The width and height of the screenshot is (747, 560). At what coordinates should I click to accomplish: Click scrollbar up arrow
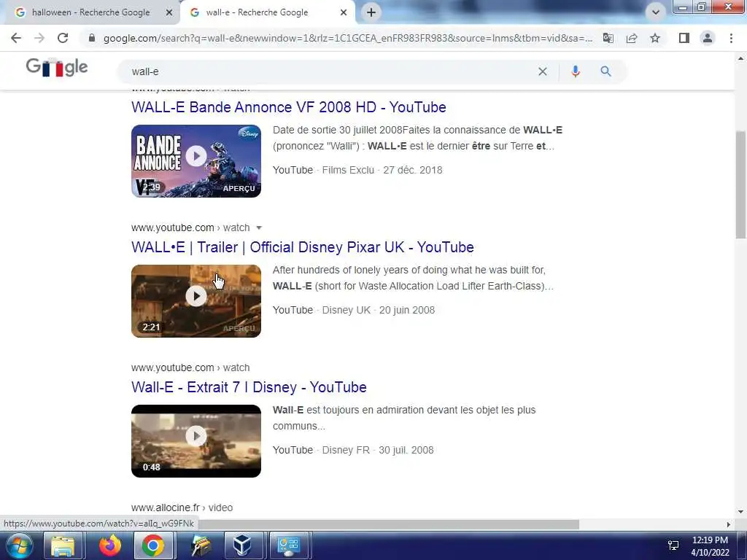click(x=740, y=58)
